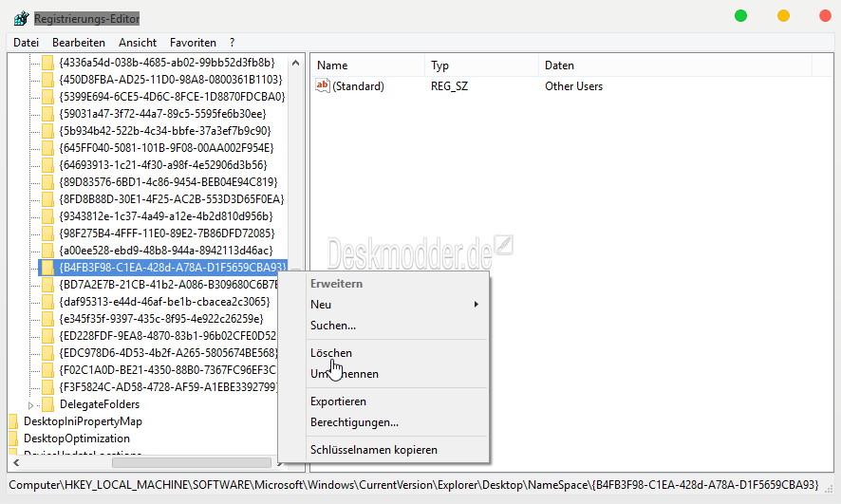Screen dimensions: 841x504
Task: Click folder icon of {daf95313-e44d-46af-be1b-cbacea2c3065}
Action: point(47,302)
